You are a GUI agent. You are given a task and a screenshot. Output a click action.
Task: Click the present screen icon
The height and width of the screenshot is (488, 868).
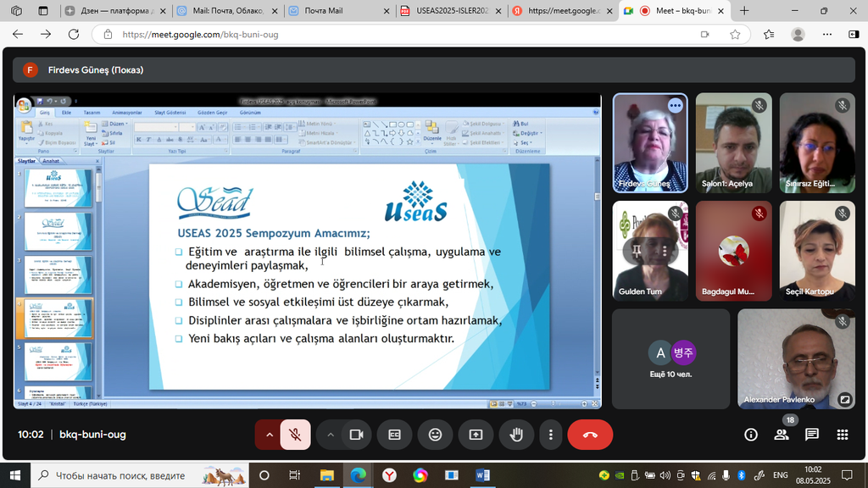click(x=476, y=435)
